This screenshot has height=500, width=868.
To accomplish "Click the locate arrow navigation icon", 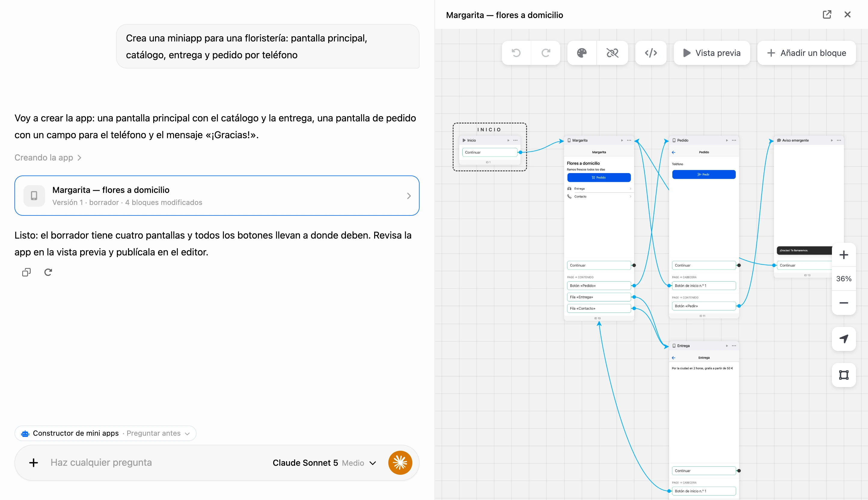I will [844, 339].
